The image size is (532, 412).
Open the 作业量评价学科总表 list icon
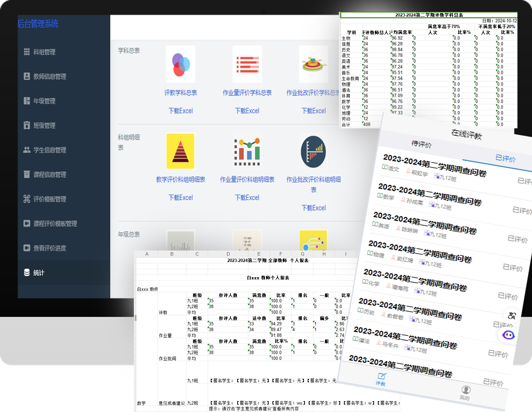(x=247, y=64)
